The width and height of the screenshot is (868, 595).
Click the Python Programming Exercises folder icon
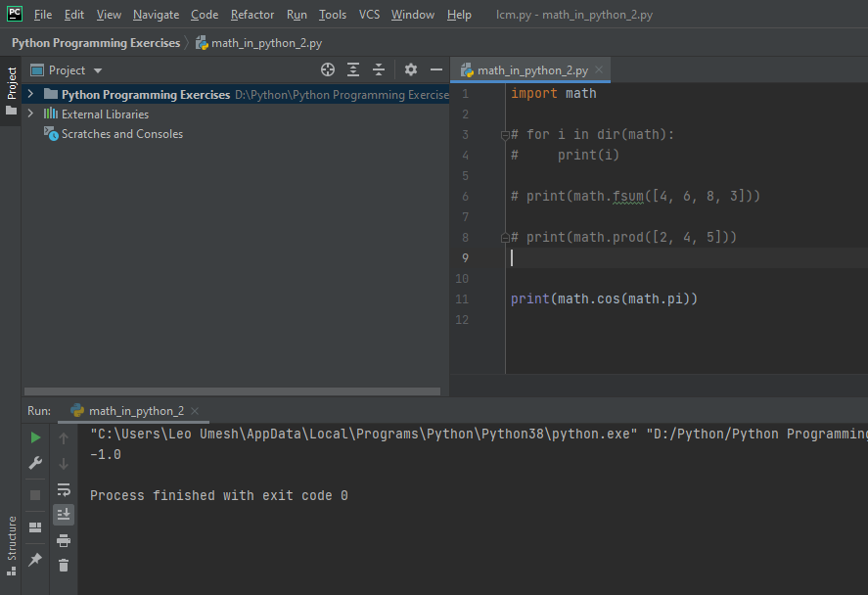coord(51,94)
